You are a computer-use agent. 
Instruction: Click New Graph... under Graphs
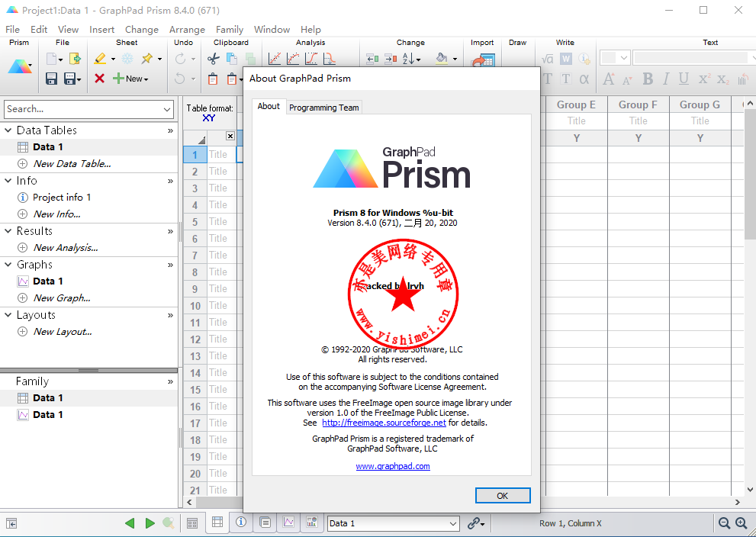(x=62, y=298)
